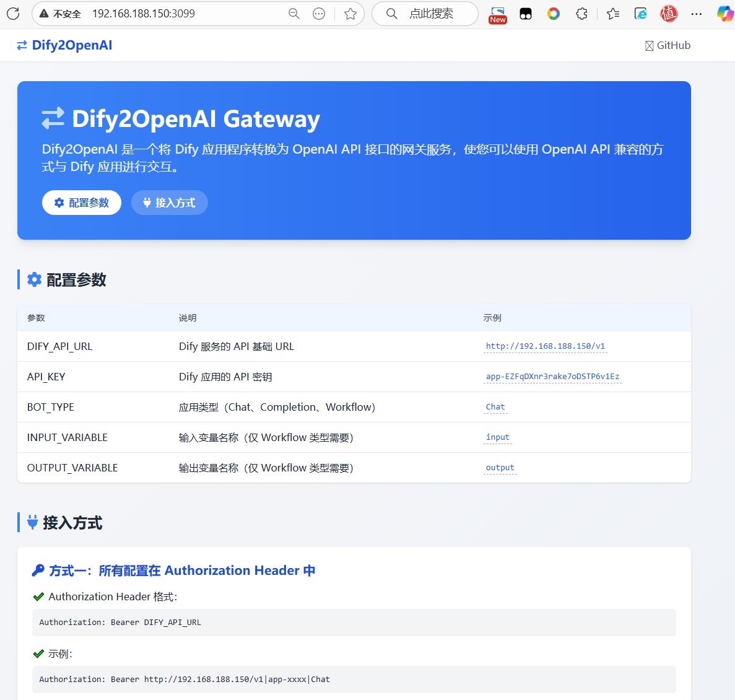The height and width of the screenshot is (700, 735).
Task: Click the black square extension icon
Action: 526,14
